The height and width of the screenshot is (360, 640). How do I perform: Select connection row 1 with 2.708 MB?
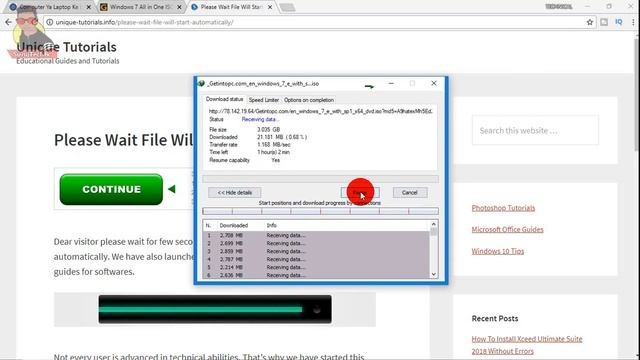316,236
